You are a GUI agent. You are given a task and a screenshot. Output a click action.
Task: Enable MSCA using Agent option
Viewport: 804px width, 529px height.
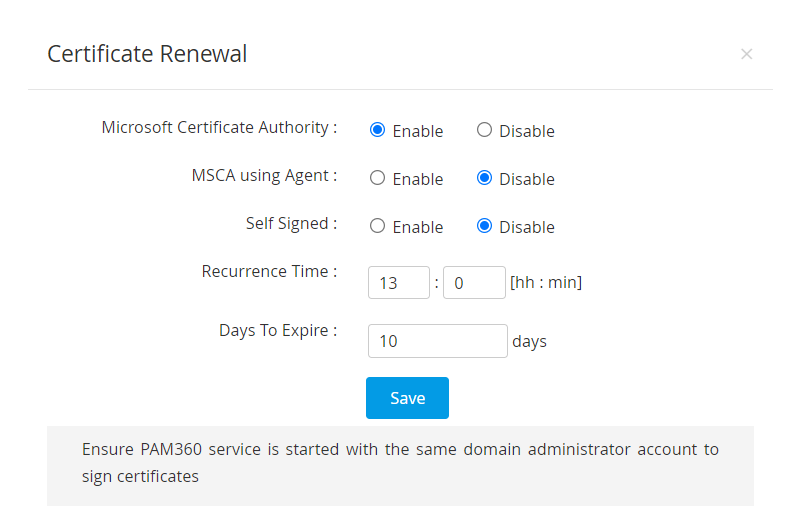(377, 178)
